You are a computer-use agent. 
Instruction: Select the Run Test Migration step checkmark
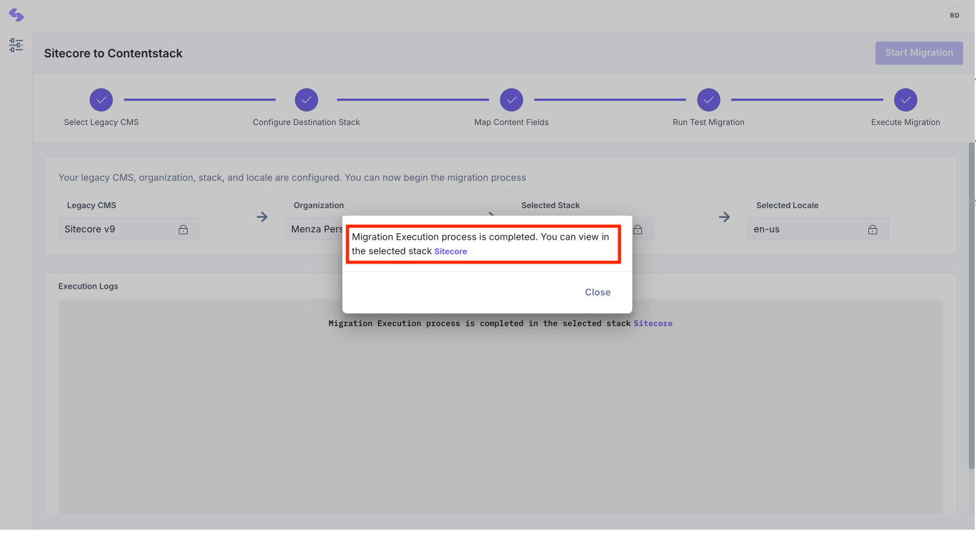point(708,100)
